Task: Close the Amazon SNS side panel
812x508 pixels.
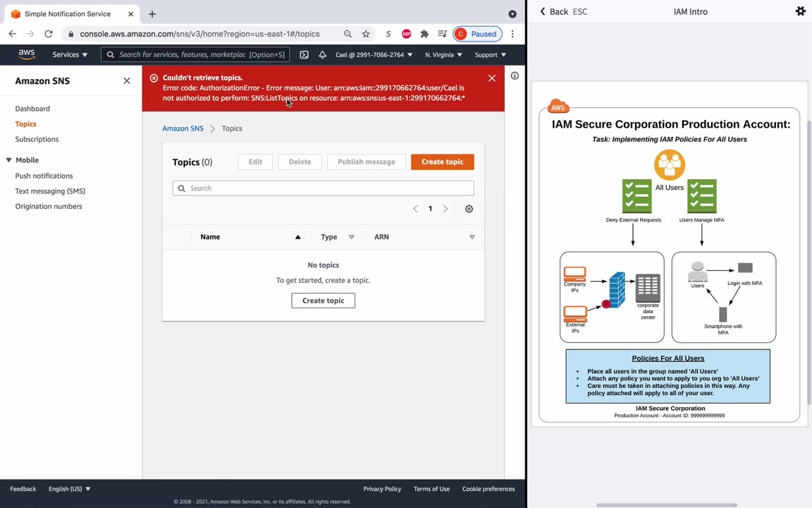Action: 127,81
